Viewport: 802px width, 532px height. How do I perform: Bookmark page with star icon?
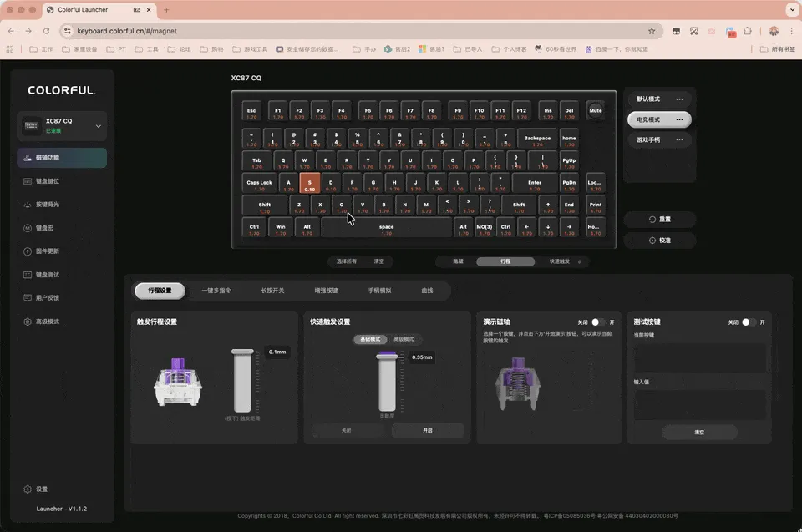click(x=652, y=31)
